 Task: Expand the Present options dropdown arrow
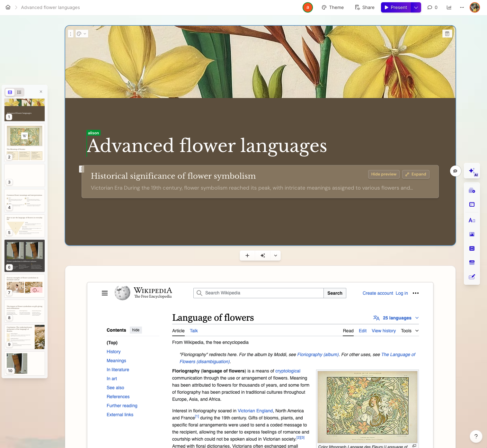point(416,7)
